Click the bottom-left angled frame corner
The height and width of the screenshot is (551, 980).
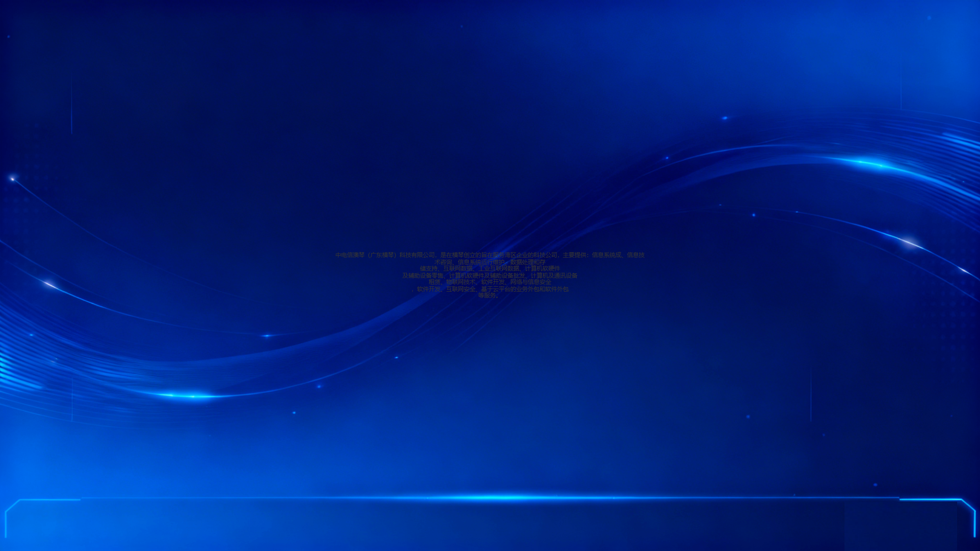(x=12, y=505)
